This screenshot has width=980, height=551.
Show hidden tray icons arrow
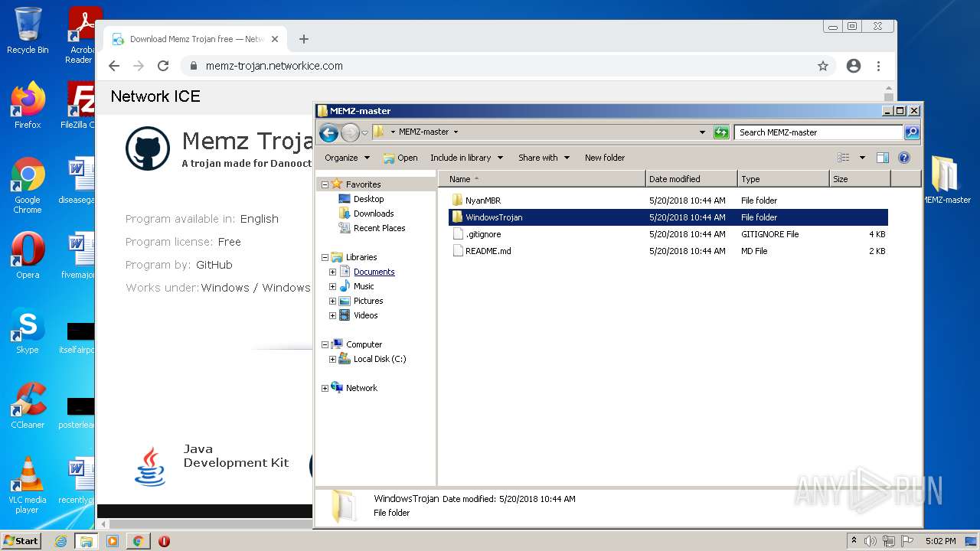click(854, 541)
